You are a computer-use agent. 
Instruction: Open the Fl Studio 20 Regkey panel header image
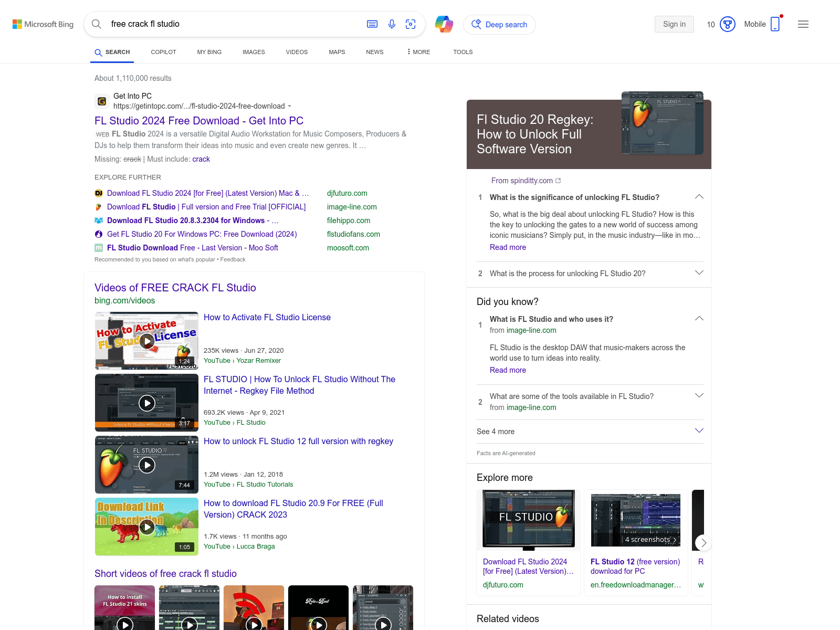(662, 123)
